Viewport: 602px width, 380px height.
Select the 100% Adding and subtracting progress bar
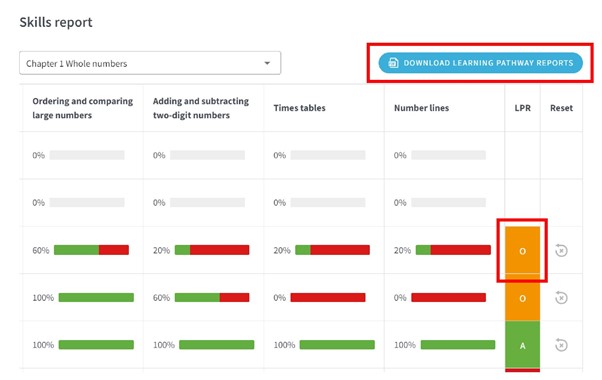pos(217,345)
